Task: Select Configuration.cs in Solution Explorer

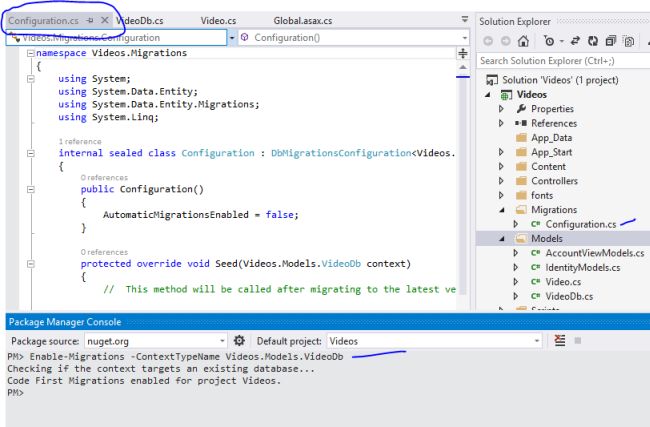Action: [580, 224]
